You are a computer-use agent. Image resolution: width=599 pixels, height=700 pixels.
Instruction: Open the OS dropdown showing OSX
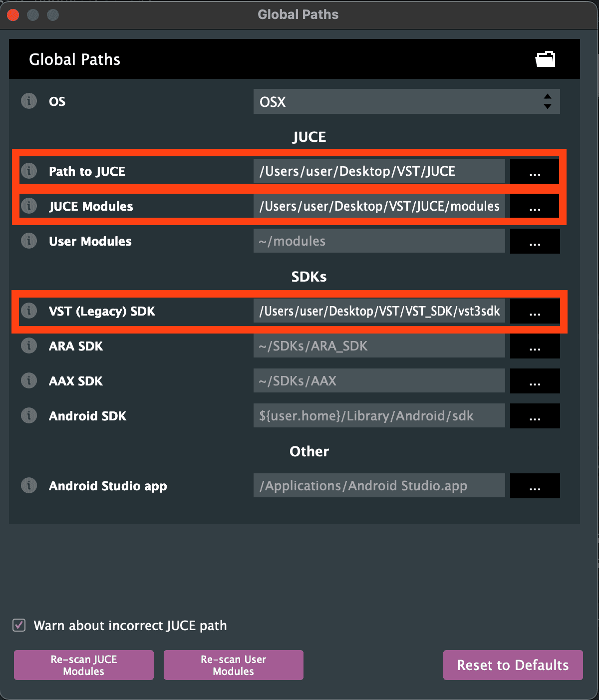click(406, 101)
